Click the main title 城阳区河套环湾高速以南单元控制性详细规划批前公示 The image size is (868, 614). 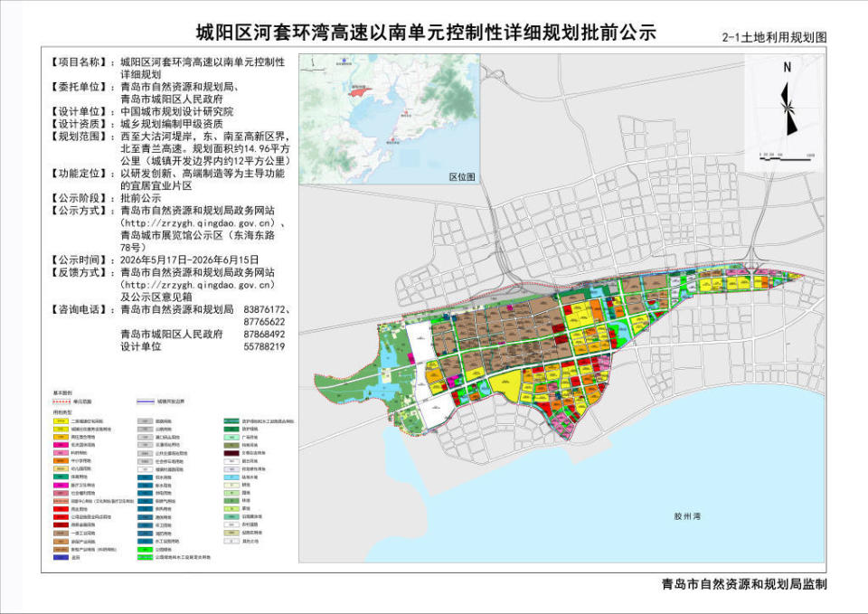tap(426, 33)
